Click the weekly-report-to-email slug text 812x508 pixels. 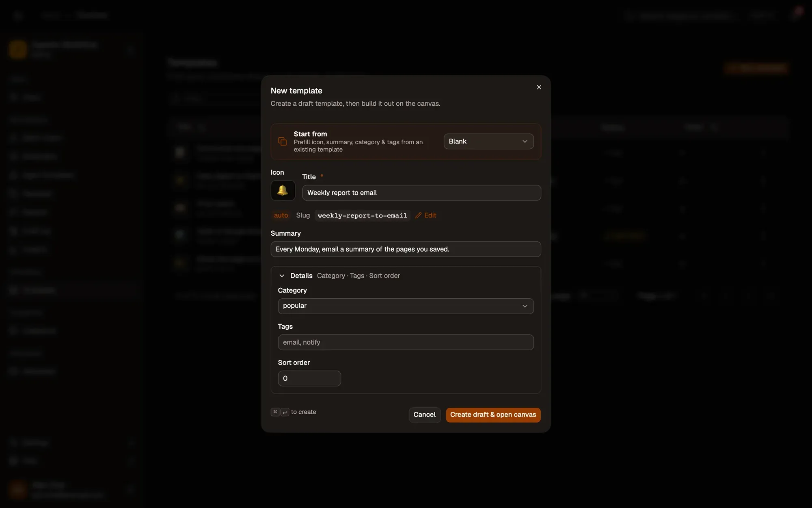(x=362, y=215)
